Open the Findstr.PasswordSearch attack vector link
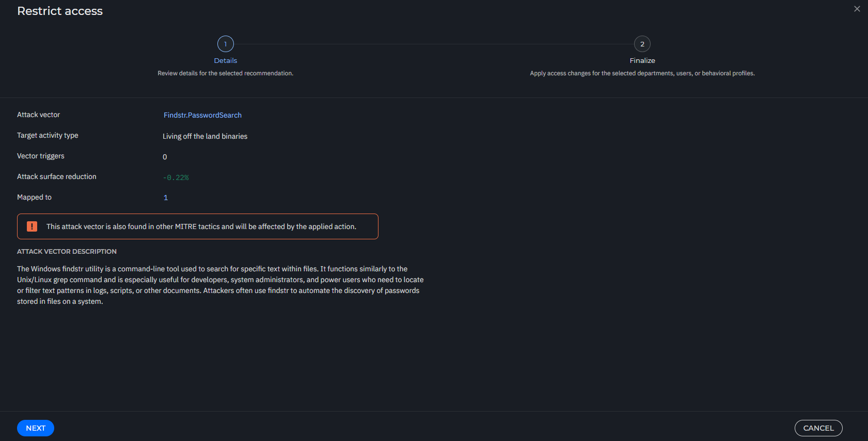This screenshot has width=868, height=441. (x=202, y=115)
